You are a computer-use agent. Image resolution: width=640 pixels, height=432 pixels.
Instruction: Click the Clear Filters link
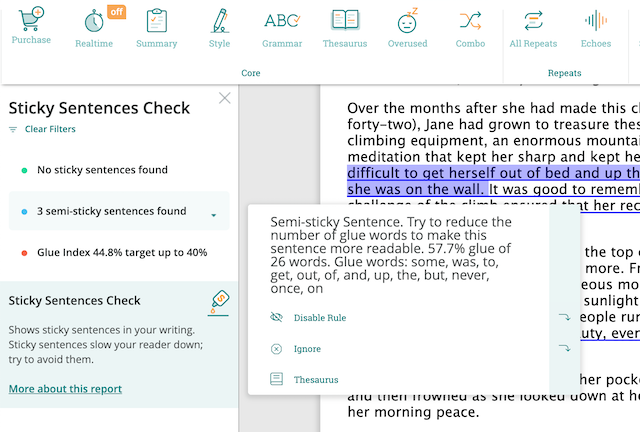(50, 129)
